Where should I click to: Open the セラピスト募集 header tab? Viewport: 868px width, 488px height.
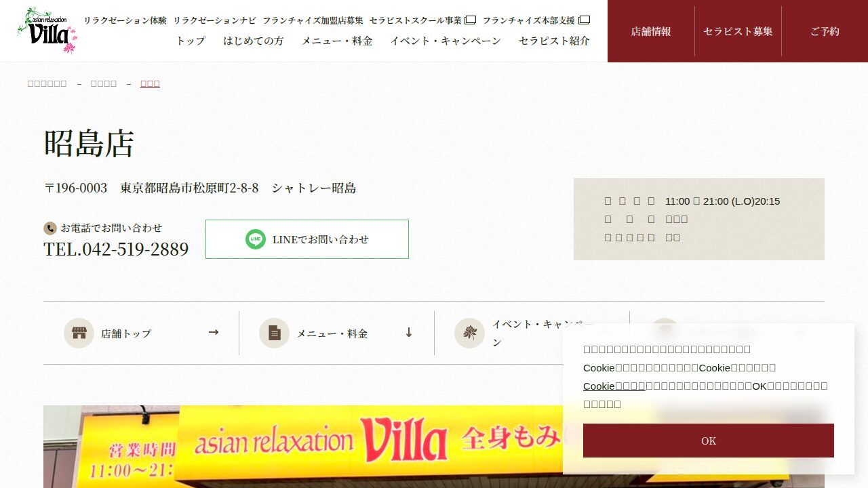click(x=738, y=31)
